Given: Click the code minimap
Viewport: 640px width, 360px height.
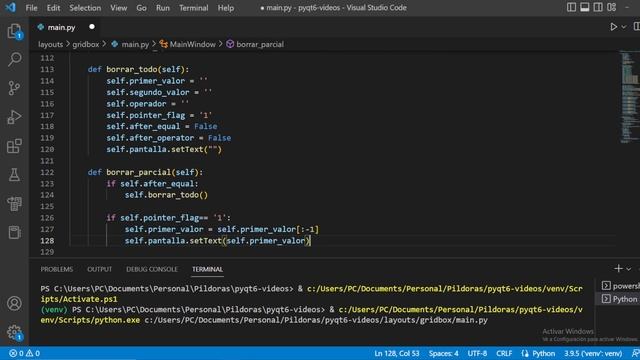Looking at the screenshot, I should click(629, 97).
